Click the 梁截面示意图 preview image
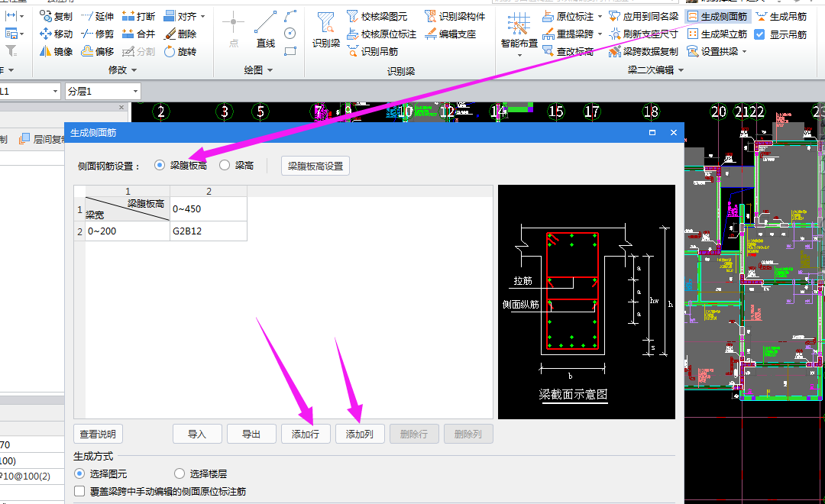This screenshot has width=825, height=504. coord(586,302)
